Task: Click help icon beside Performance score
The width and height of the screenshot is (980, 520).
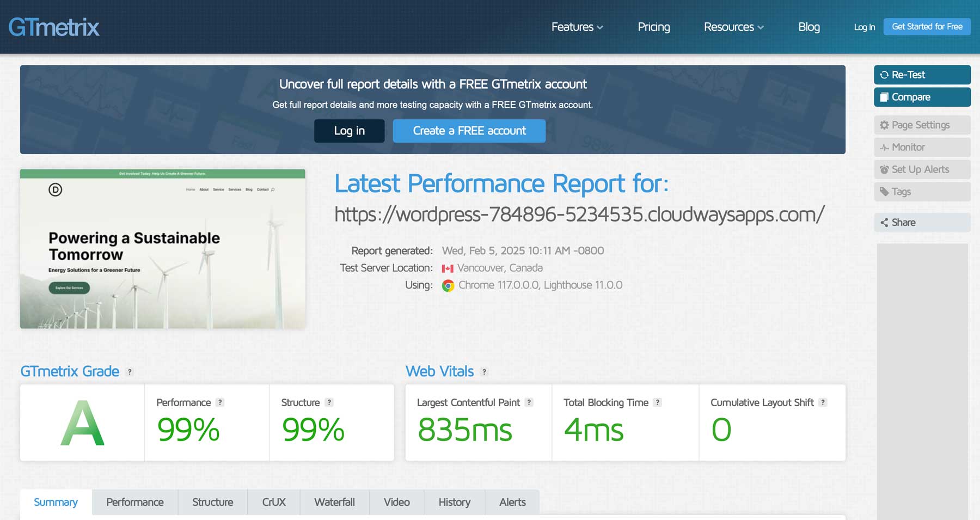Action: (220, 402)
